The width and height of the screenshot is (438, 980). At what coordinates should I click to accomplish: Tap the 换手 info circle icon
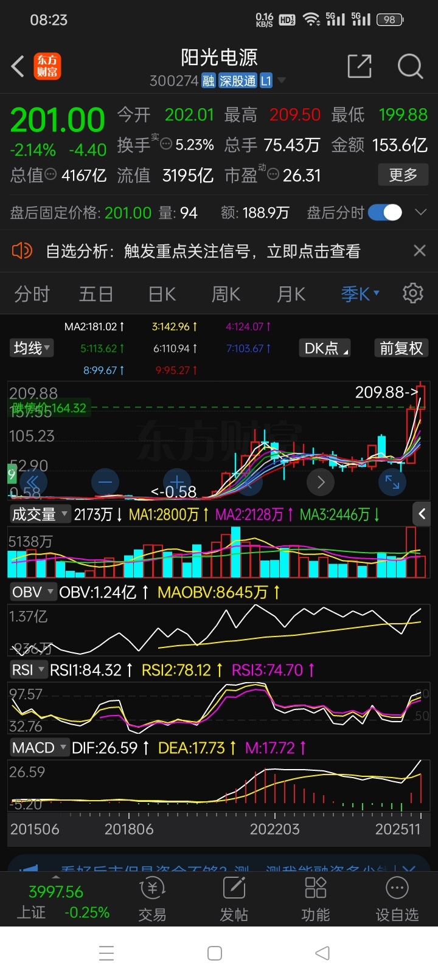165,145
